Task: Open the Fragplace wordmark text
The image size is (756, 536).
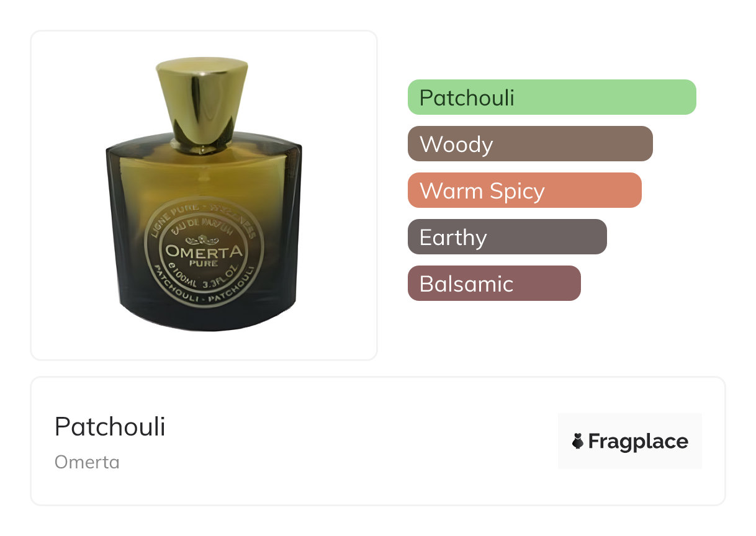Action: tap(638, 441)
